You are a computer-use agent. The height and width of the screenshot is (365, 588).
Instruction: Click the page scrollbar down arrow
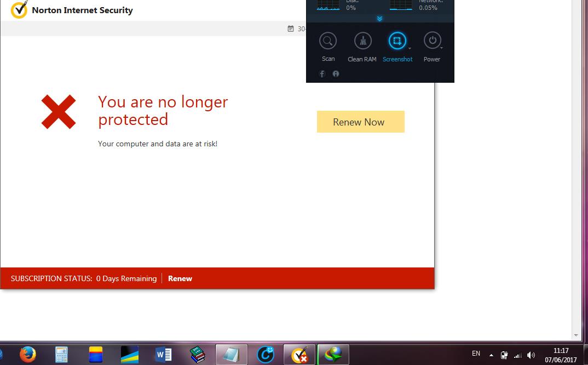(x=576, y=336)
